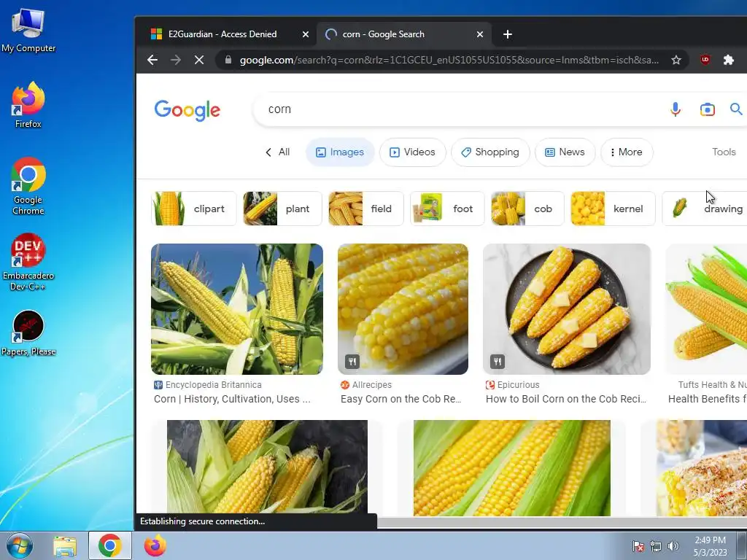The image size is (747, 560).
Task: Click the Chrome back arrow
Action: (152, 60)
